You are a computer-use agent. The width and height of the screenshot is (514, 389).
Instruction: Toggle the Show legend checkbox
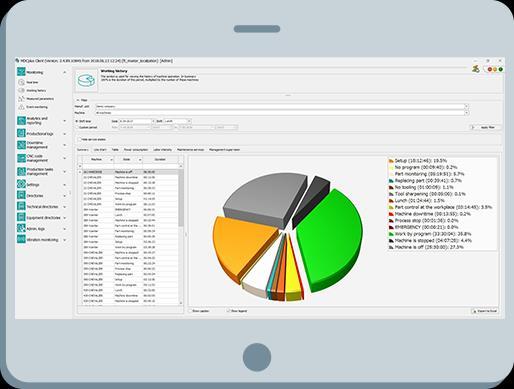[228, 311]
